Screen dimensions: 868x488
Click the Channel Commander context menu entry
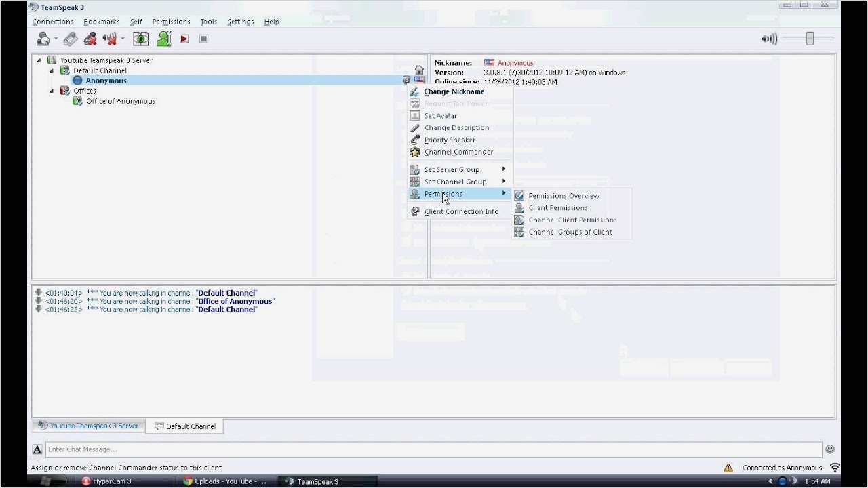(x=458, y=152)
